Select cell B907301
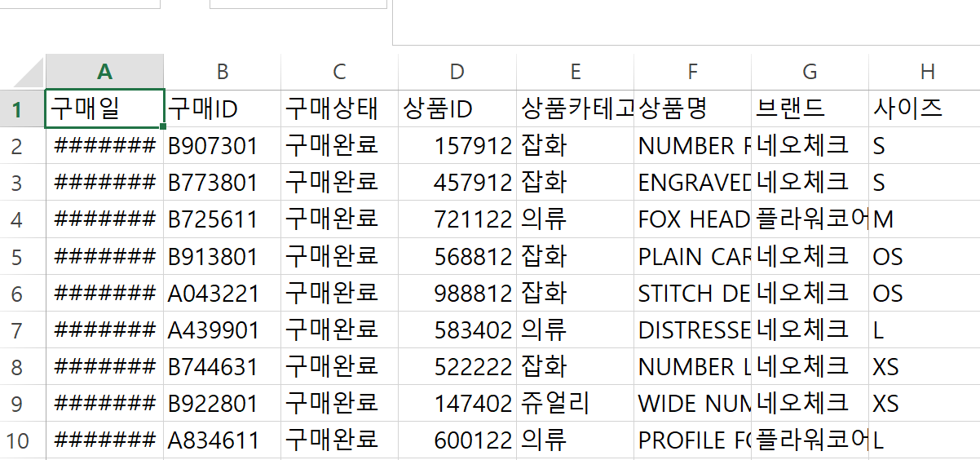 [x=223, y=146]
